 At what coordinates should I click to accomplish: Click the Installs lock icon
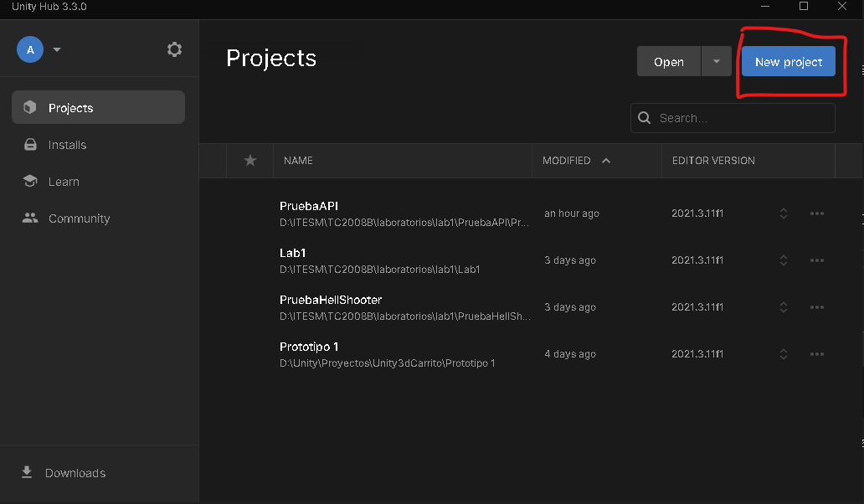pyautogui.click(x=30, y=144)
